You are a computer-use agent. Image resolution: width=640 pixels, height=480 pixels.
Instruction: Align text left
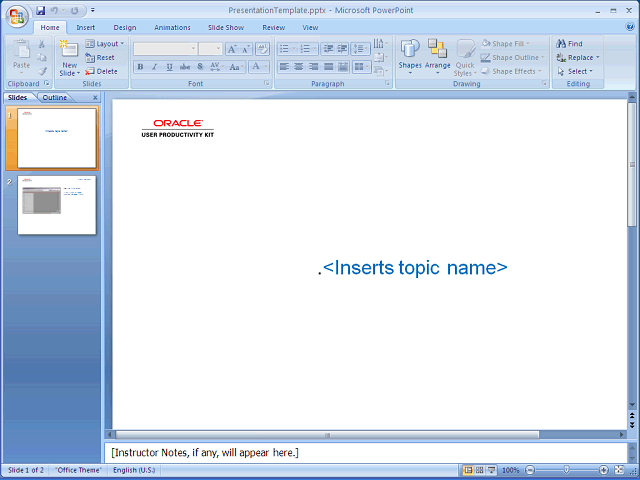click(x=284, y=67)
